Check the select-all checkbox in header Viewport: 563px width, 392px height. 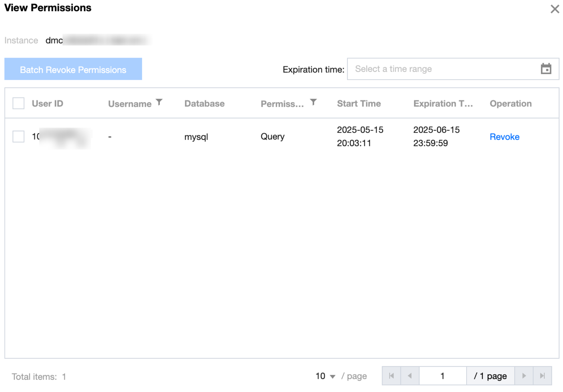click(18, 103)
